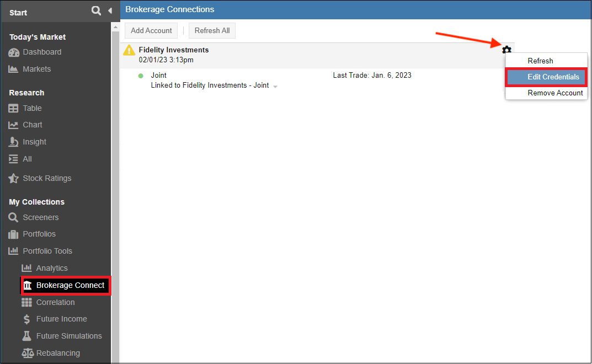Select the Rebalancing label in sidebar

(x=58, y=353)
